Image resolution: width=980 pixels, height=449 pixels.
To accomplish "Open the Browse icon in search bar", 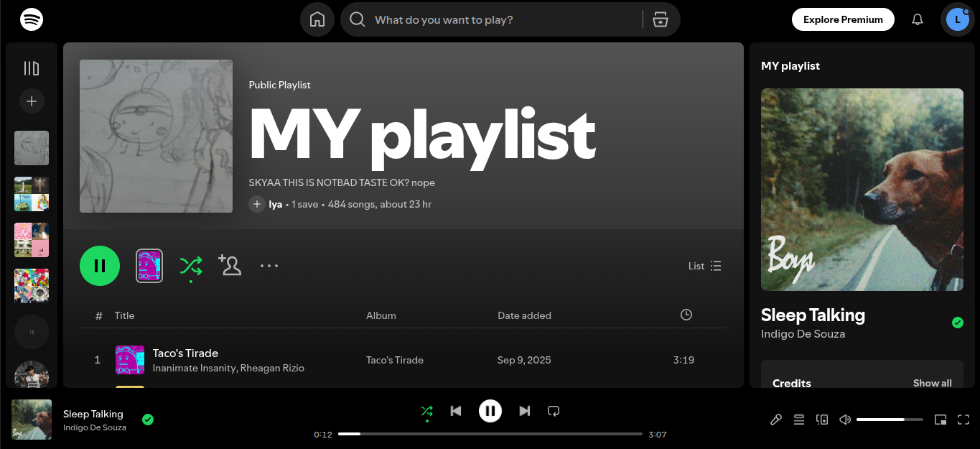I will pos(661,19).
